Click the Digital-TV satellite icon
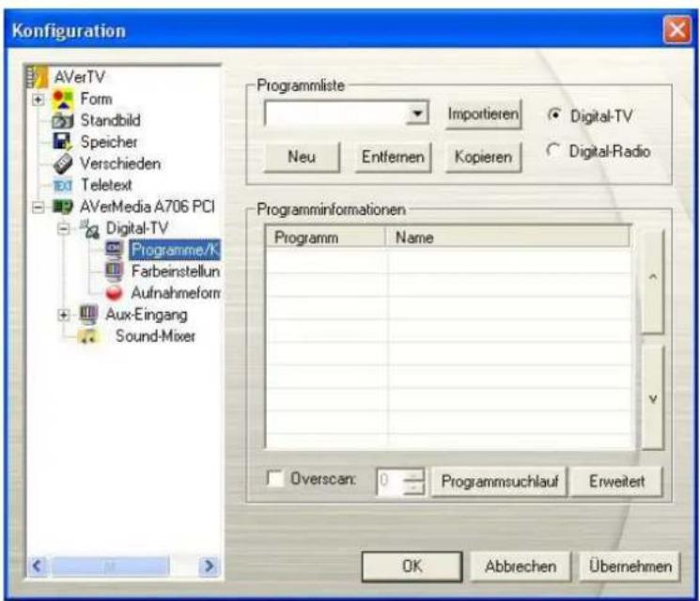This screenshot has width=700, height=601. pos(90,228)
